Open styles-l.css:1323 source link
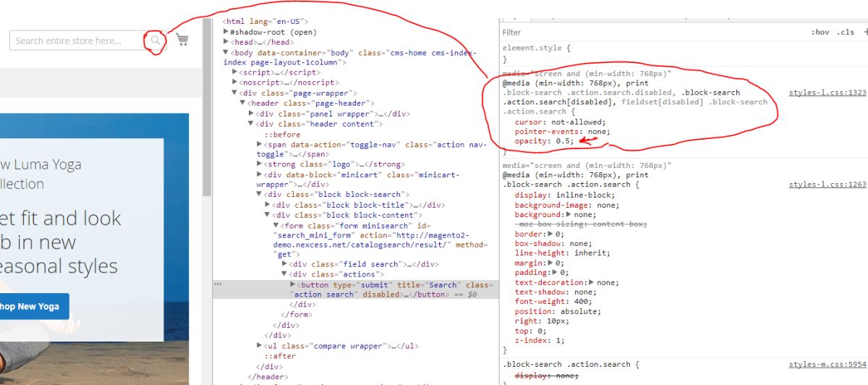The height and width of the screenshot is (385, 868). coord(827,93)
